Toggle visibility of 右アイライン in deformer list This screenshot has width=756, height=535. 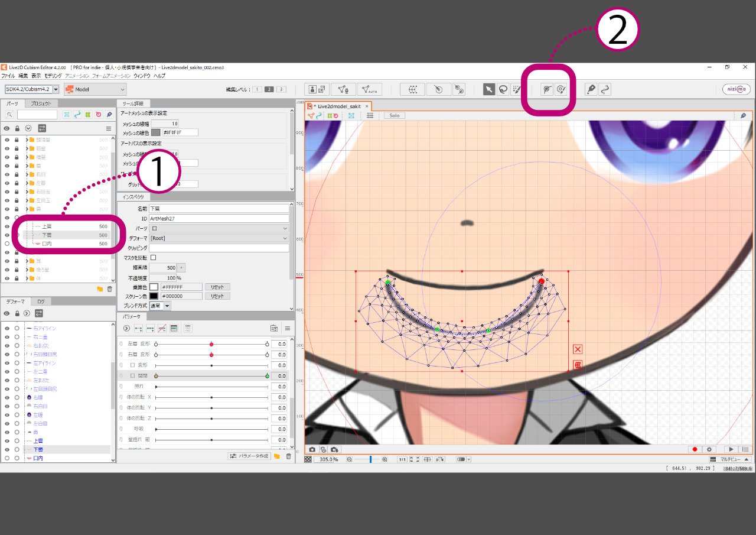click(7, 328)
